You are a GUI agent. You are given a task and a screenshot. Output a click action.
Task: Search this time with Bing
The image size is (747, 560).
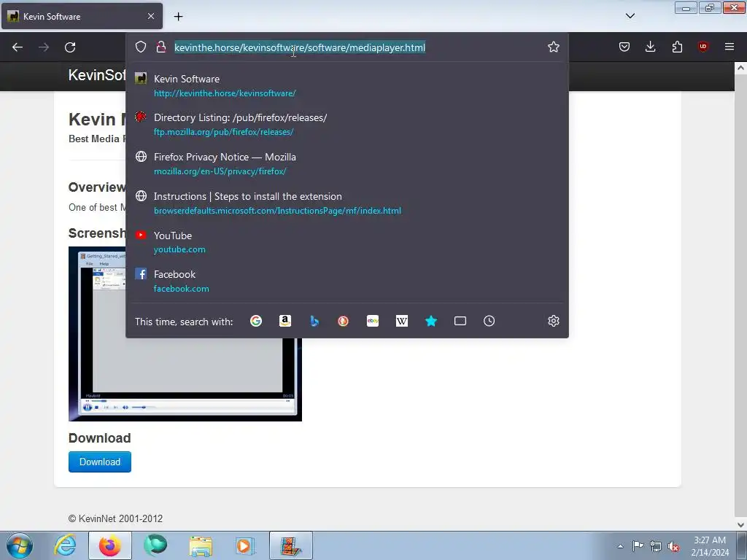tap(314, 321)
